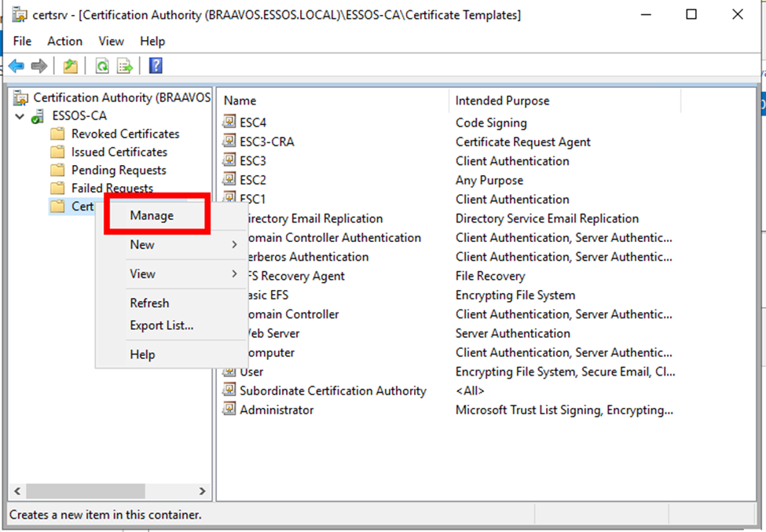Select the Issued Certificates folder
Image resolution: width=766 pixels, height=532 pixels.
[x=119, y=152]
